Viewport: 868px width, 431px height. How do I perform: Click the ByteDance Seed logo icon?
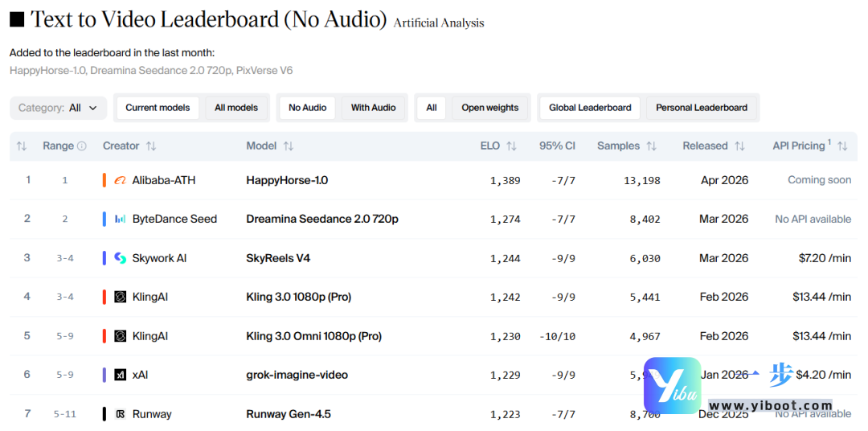(x=121, y=219)
